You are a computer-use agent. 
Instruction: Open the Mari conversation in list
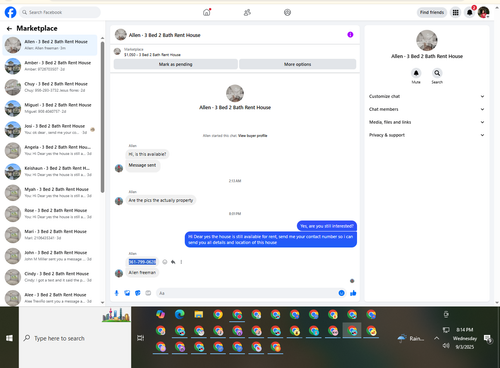point(50,235)
